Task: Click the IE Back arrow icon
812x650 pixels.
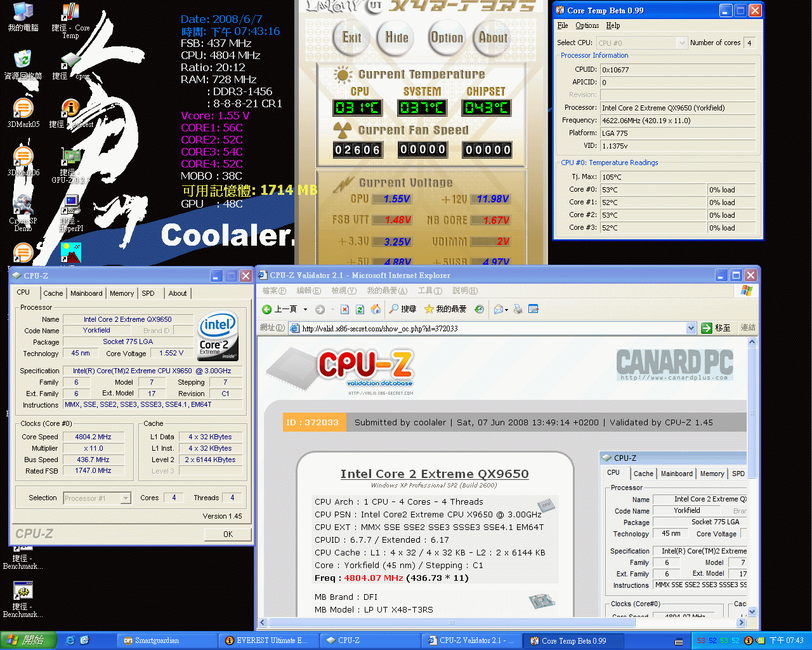Action: [267, 309]
